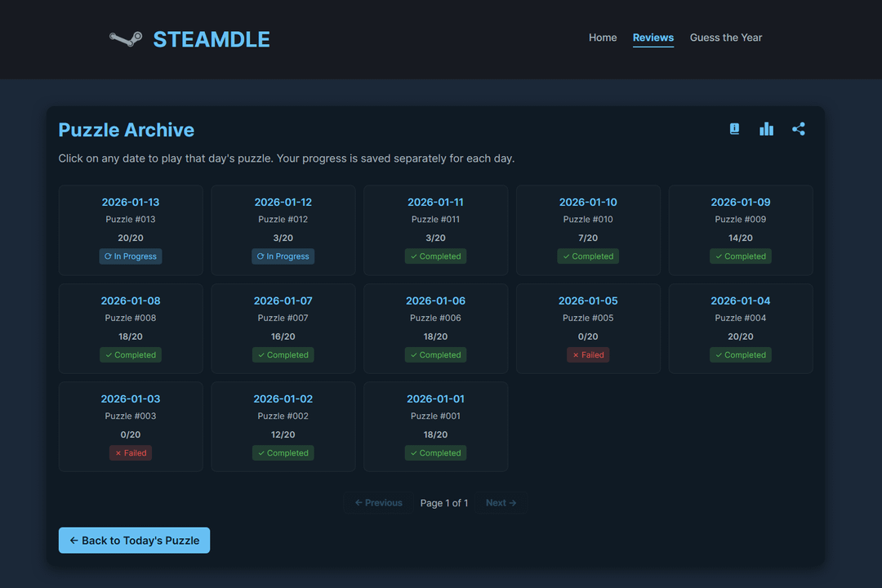Click the Completed badge on Puzzle #008
Viewport: 882px width, 588px height.
[131, 355]
